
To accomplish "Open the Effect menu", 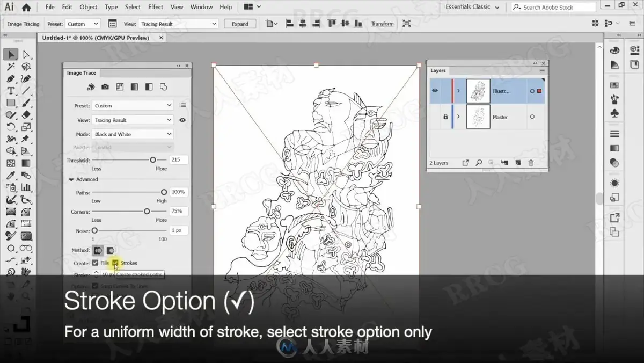I will click(156, 7).
